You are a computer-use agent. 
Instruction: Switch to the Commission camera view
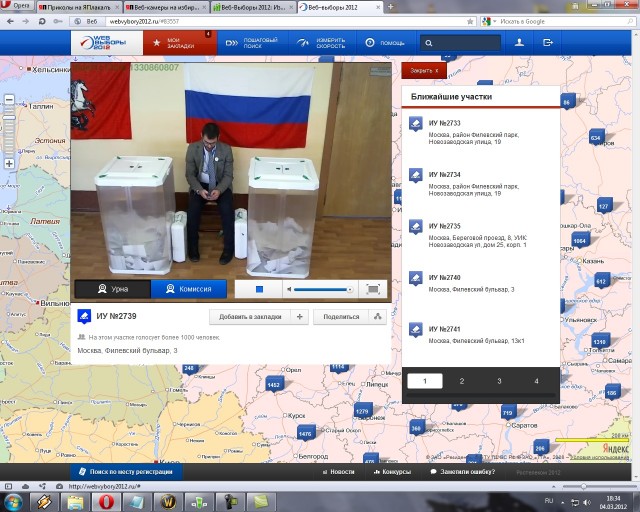(189, 289)
